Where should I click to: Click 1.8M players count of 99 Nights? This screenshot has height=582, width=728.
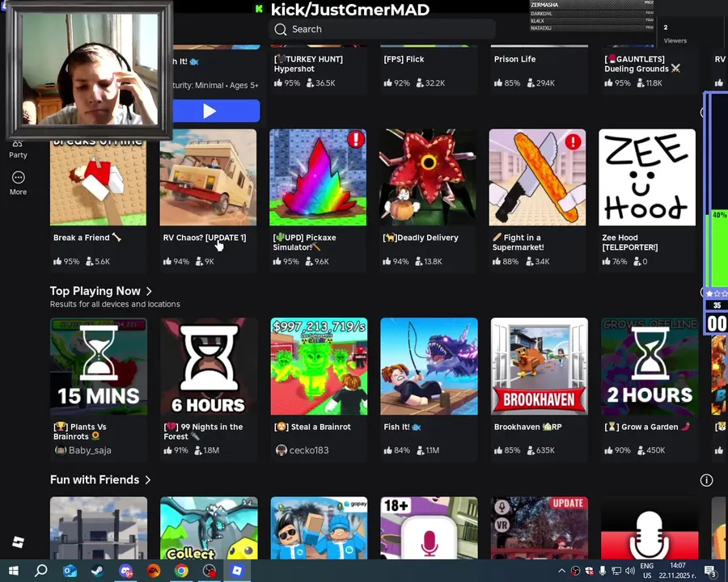206,450
